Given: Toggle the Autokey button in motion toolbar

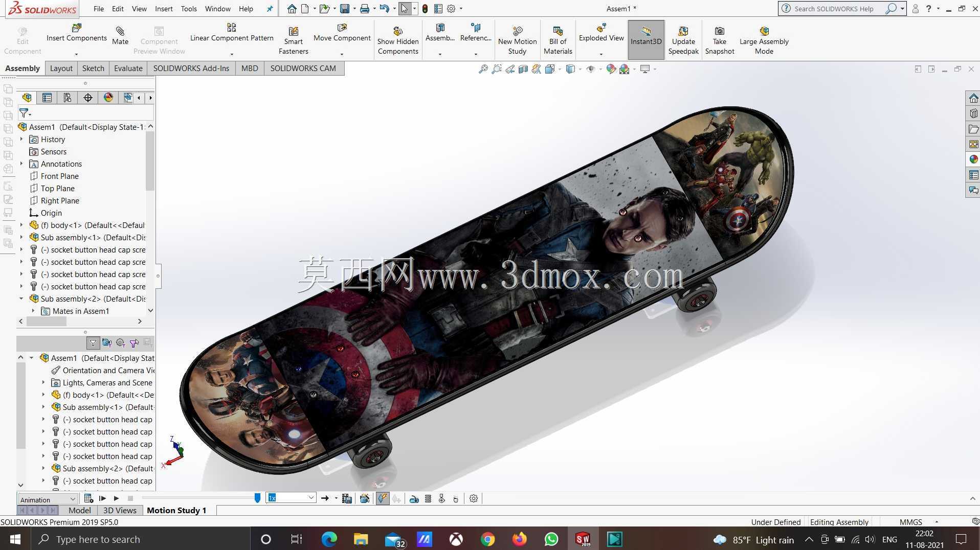Looking at the screenshot, I should pyautogui.click(x=383, y=498).
